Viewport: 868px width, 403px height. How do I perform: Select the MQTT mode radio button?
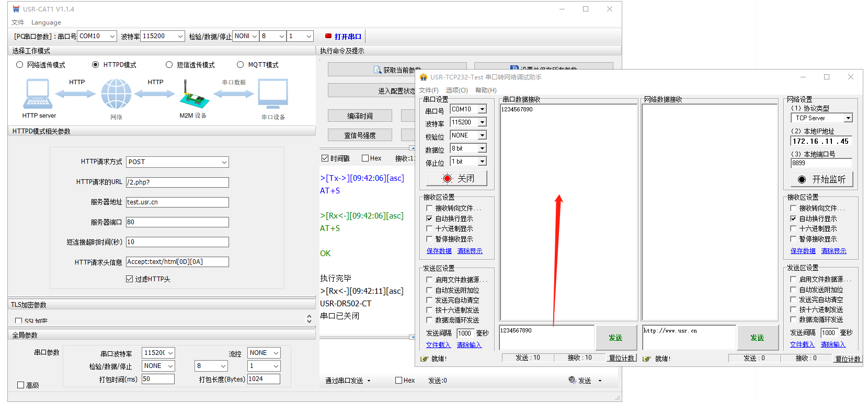[x=241, y=65]
